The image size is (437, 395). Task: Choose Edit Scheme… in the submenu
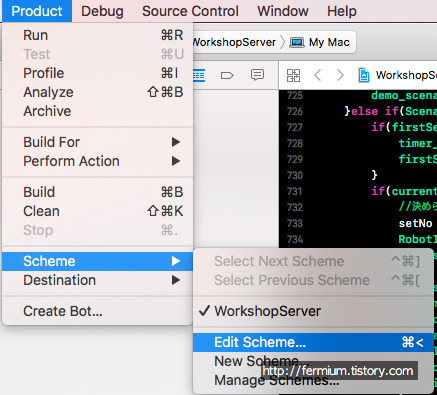313,342
